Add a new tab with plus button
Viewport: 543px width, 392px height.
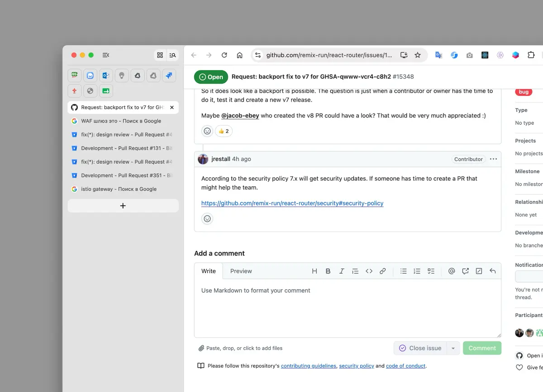coord(123,206)
